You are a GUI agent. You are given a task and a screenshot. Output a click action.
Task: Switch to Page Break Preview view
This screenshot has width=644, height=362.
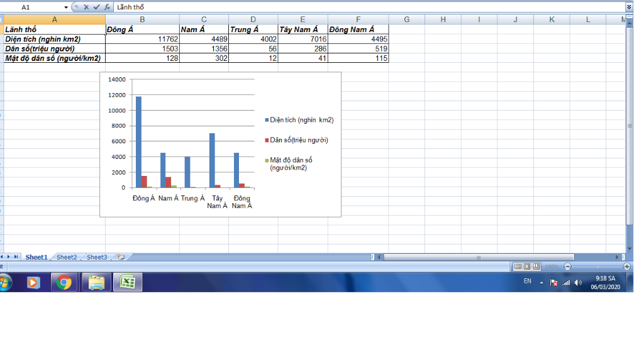(536, 266)
